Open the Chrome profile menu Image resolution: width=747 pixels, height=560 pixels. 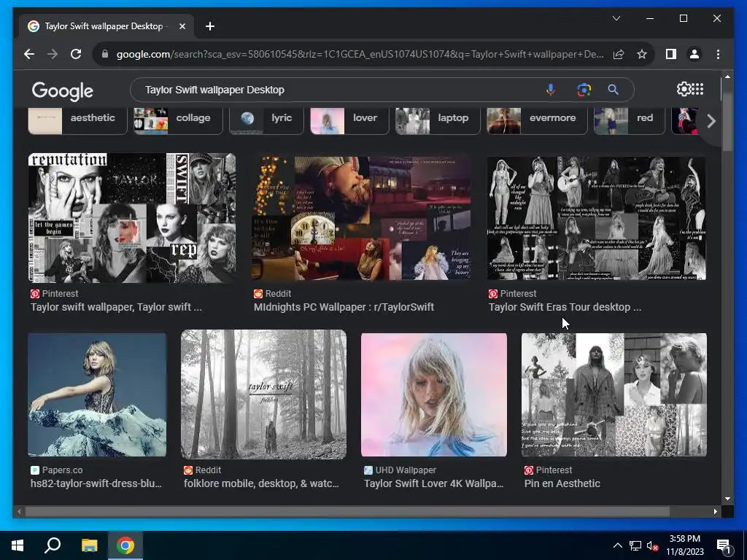(x=694, y=54)
